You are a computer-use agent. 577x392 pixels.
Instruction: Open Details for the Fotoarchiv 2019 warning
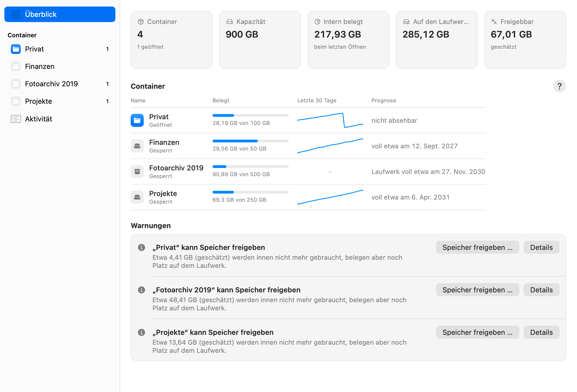[x=541, y=290]
